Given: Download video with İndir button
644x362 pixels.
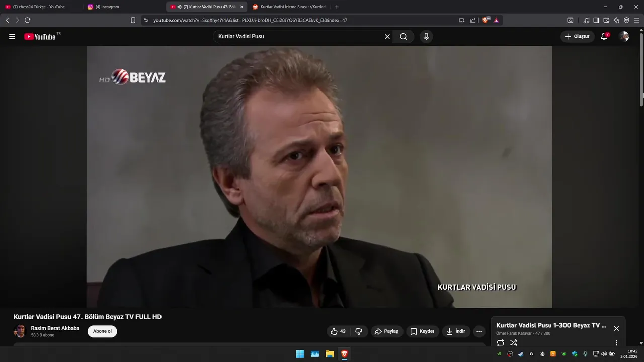Looking at the screenshot, I should coord(456,331).
